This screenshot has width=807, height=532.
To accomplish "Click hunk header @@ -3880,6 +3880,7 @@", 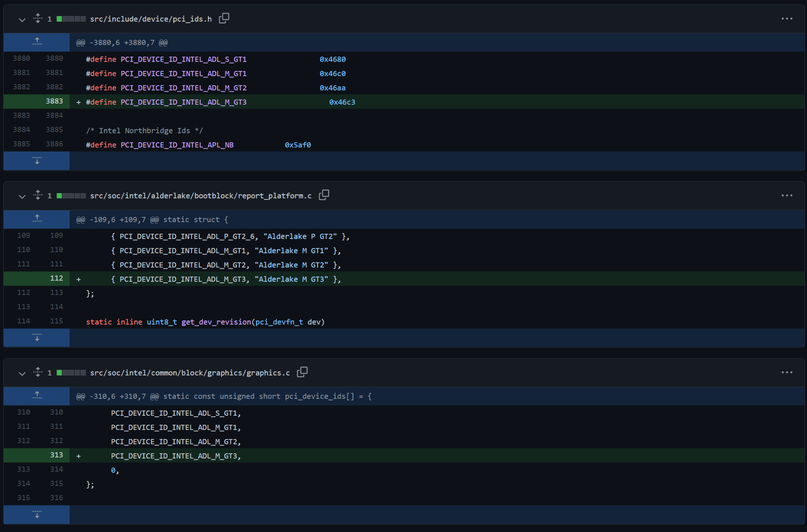I will 122,43.
